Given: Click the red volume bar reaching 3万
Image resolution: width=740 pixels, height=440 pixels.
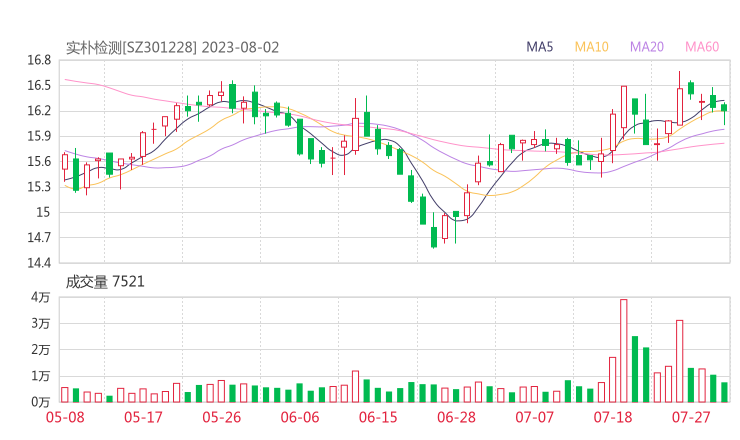Looking at the screenshot, I should point(680,361).
